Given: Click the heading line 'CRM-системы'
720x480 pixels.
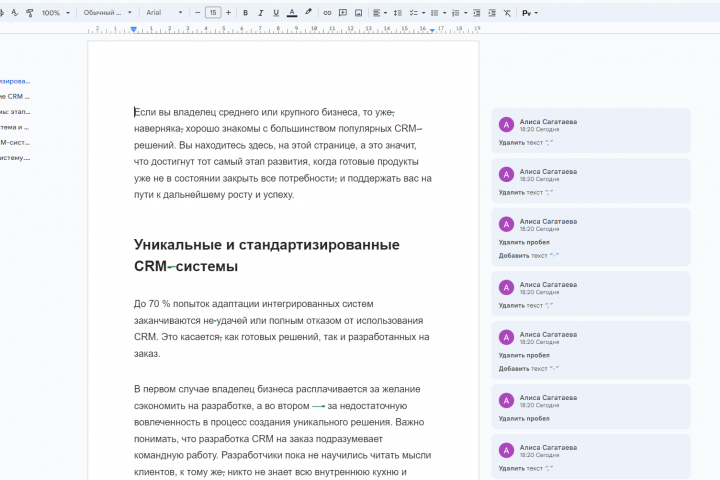Looking at the screenshot, I should tap(186, 266).
